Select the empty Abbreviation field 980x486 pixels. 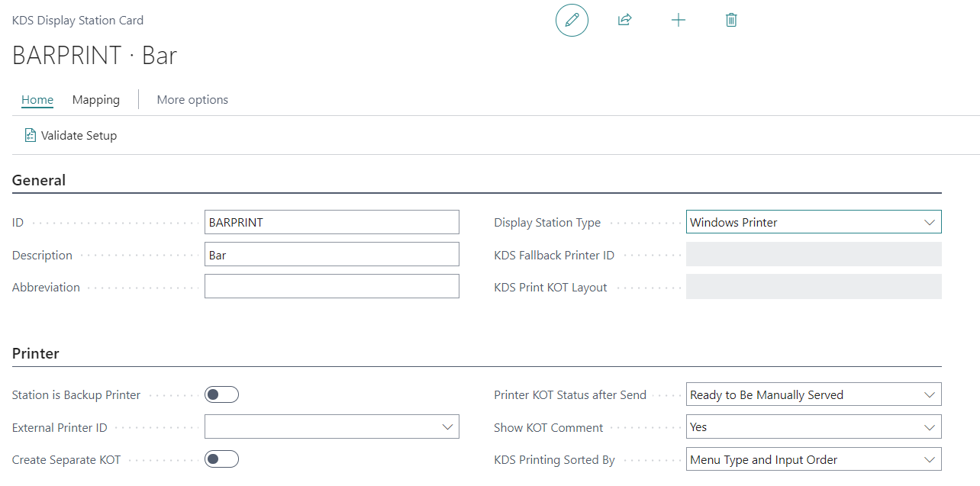pos(332,286)
